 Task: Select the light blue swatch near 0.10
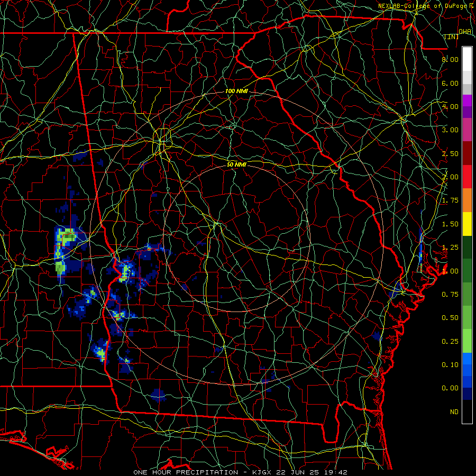[467, 359]
